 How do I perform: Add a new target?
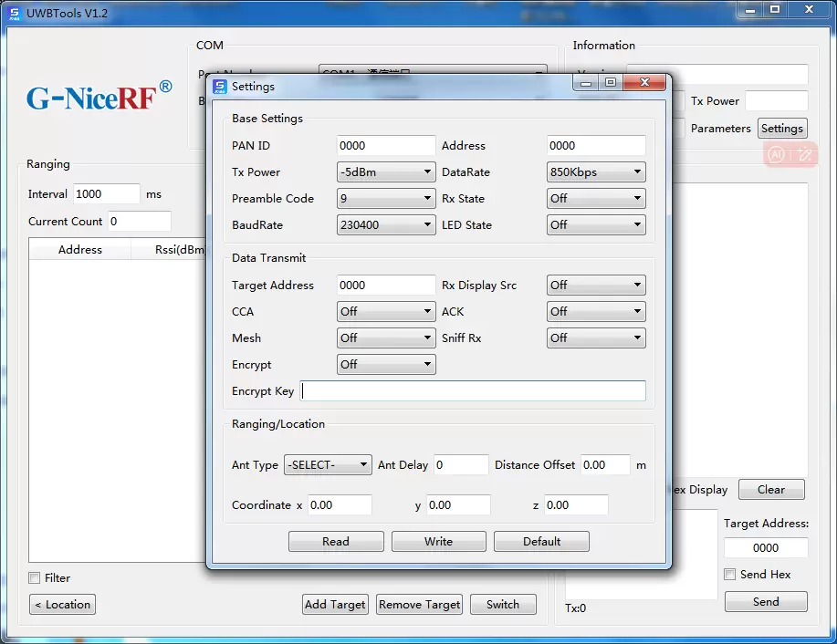334,604
